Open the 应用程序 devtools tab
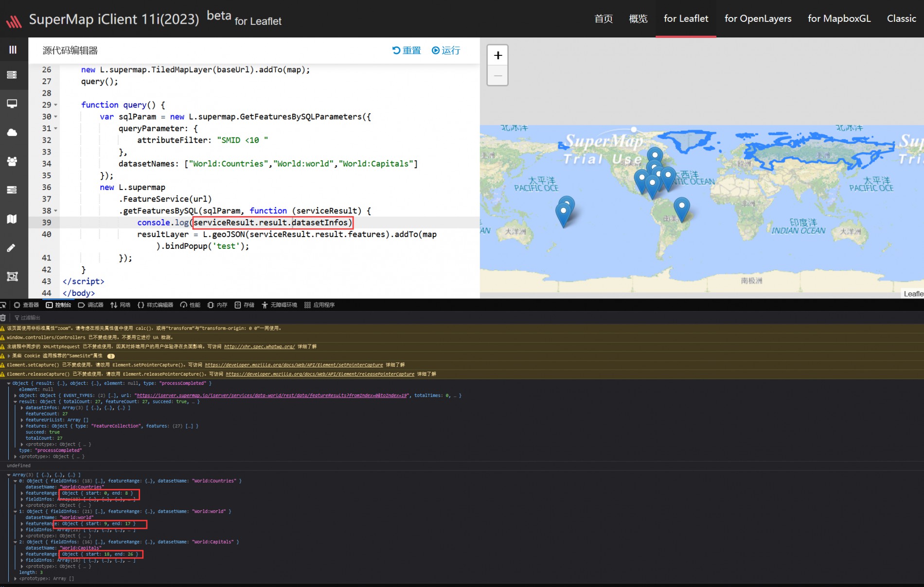This screenshot has height=587, width=924. (320, 305)
